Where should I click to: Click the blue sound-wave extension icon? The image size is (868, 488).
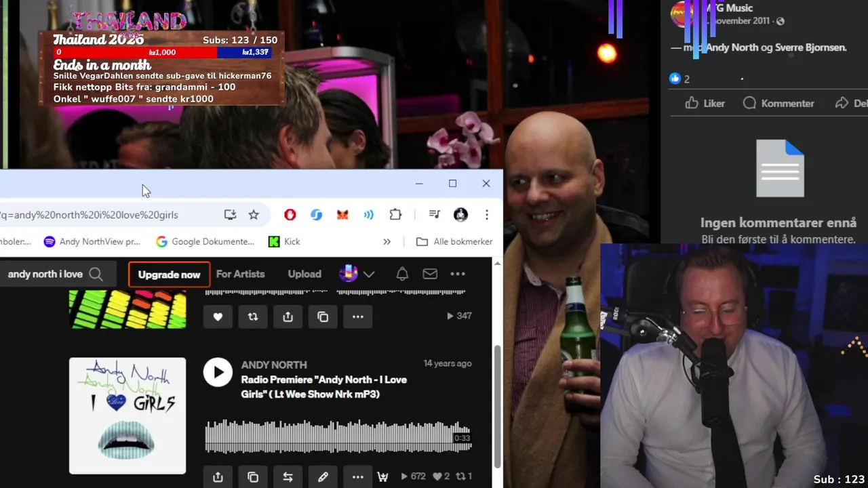pos(368,215)
